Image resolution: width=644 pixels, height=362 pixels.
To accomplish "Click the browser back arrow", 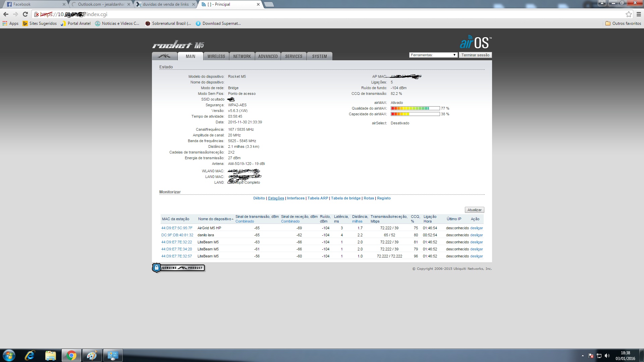I will pyautogui.click(x=6, y=14).
